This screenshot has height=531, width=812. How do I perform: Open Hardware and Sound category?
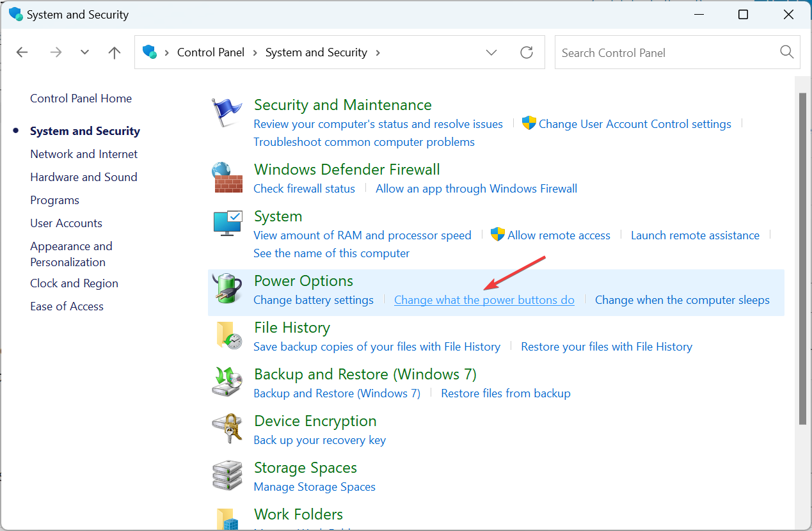(84, 177)
